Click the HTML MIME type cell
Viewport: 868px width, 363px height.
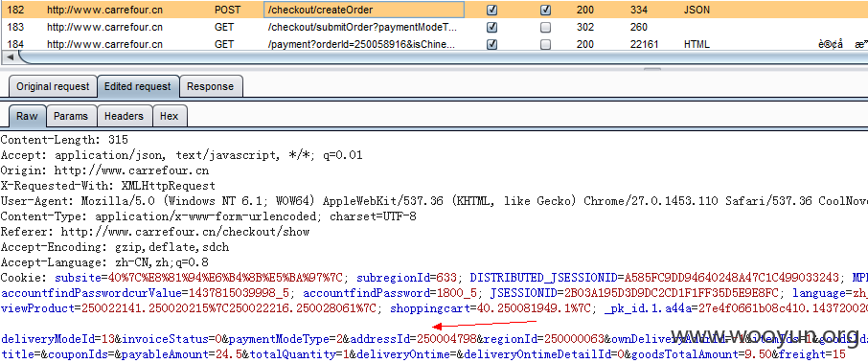697,44
